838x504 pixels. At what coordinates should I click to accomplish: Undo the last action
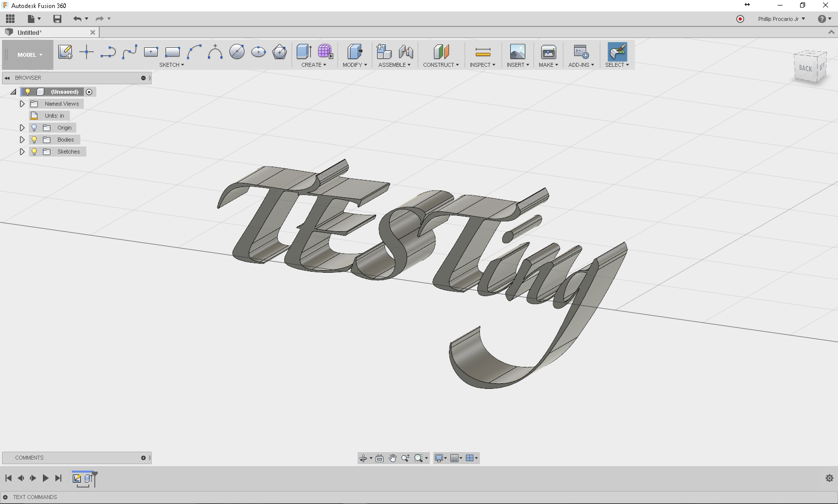pos(77,19)
